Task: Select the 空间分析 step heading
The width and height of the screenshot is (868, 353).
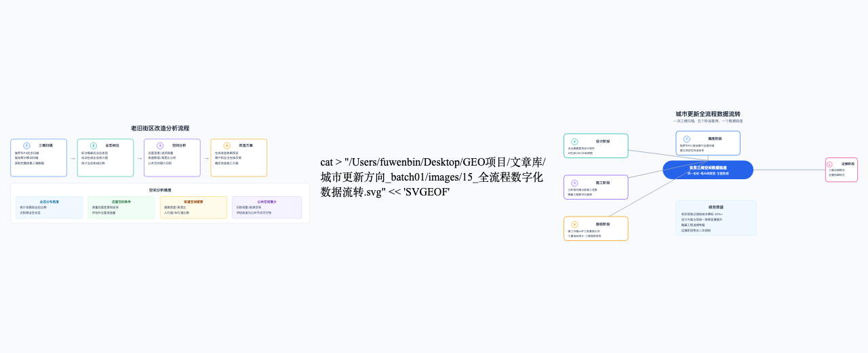Action: coord(179,145)
